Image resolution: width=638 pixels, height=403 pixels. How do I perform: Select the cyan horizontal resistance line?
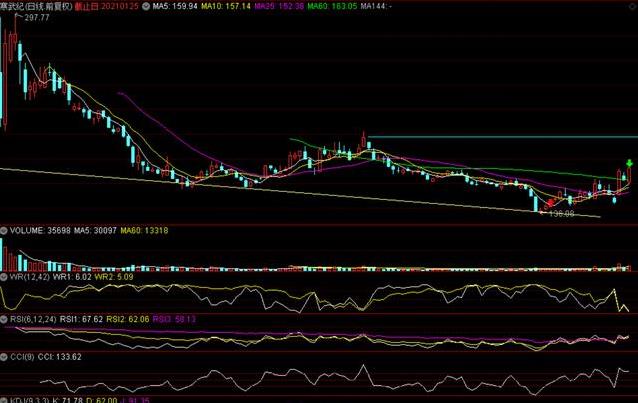pos(500,136)
